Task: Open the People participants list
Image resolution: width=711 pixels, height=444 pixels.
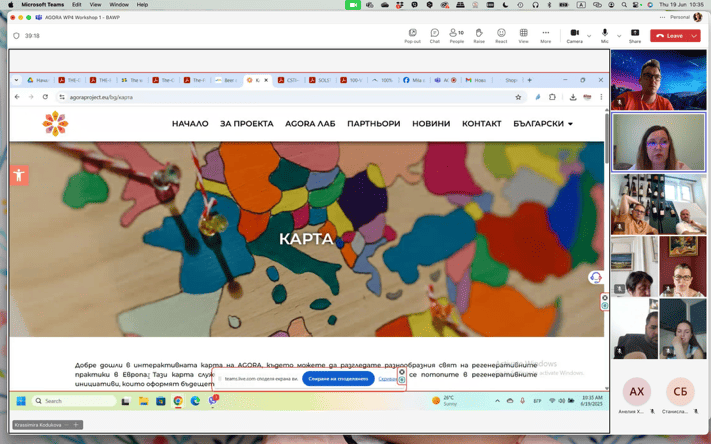Action: coord(456,35)
